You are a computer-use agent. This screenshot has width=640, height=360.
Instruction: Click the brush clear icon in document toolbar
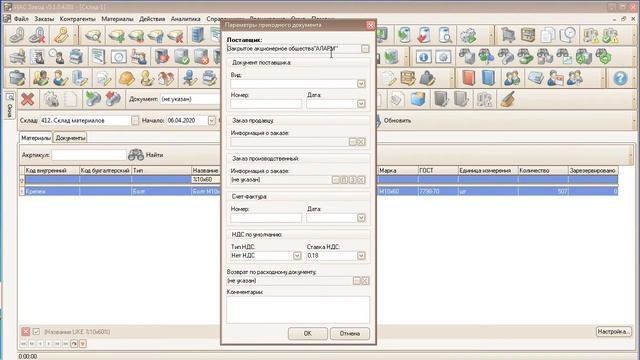click(507, 99)
